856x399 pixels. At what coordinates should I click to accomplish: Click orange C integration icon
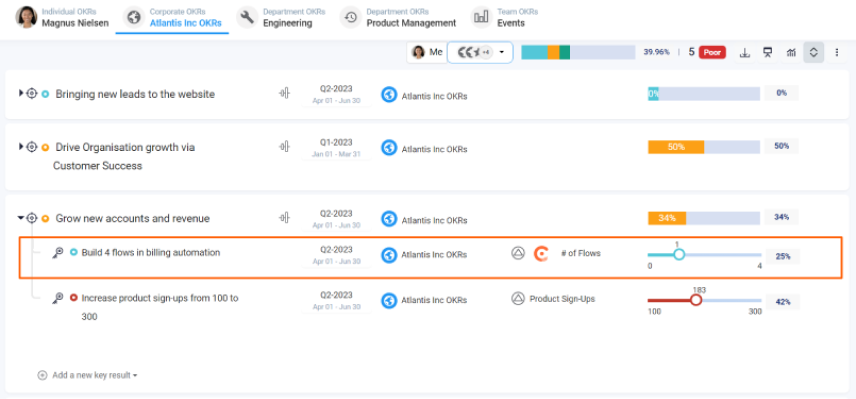(540, 254)
